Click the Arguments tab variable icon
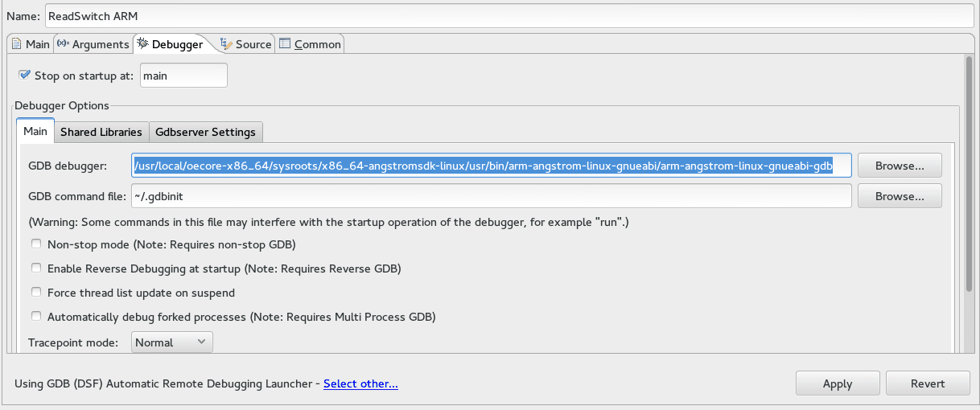 pos(63,44)
